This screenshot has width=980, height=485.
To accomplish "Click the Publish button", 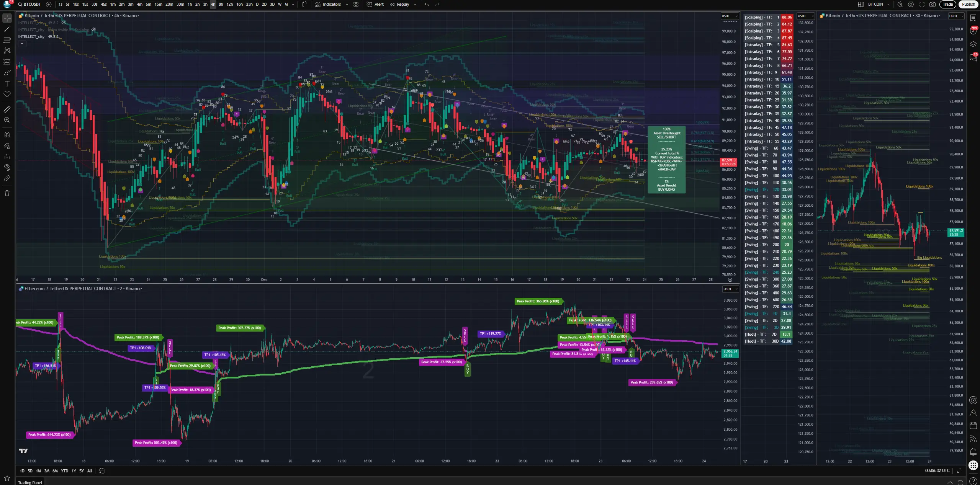I will click(969, 4).
